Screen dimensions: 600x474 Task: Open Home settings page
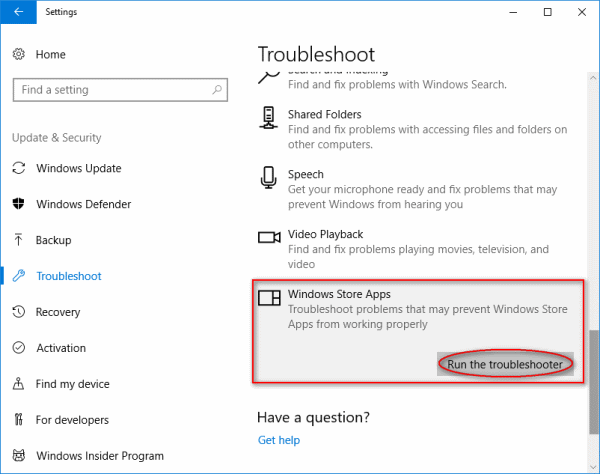click(51, 54)
